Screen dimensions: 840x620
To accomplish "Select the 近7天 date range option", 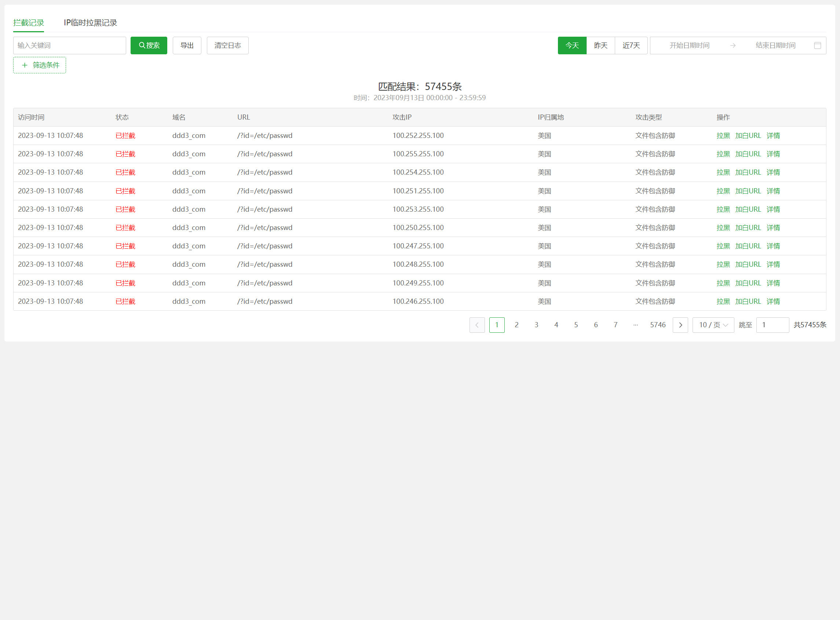I will 631,45.
